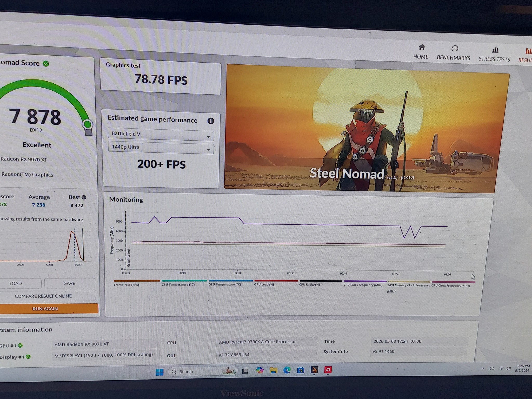
Task: Open the BENCHMARKS tab
Action: tap(454, 53)
